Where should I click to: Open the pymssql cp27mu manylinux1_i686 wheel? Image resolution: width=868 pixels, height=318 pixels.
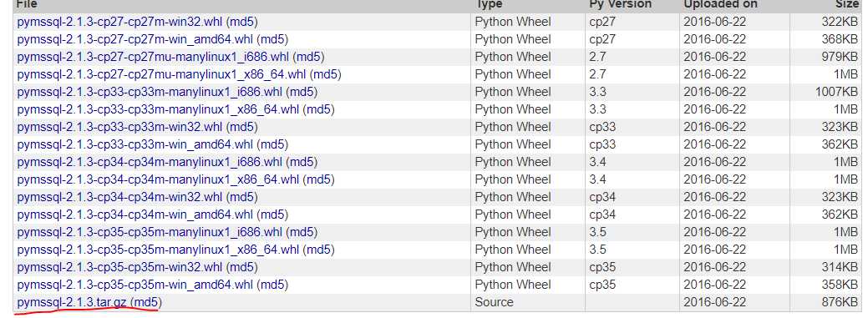point(154,57)
